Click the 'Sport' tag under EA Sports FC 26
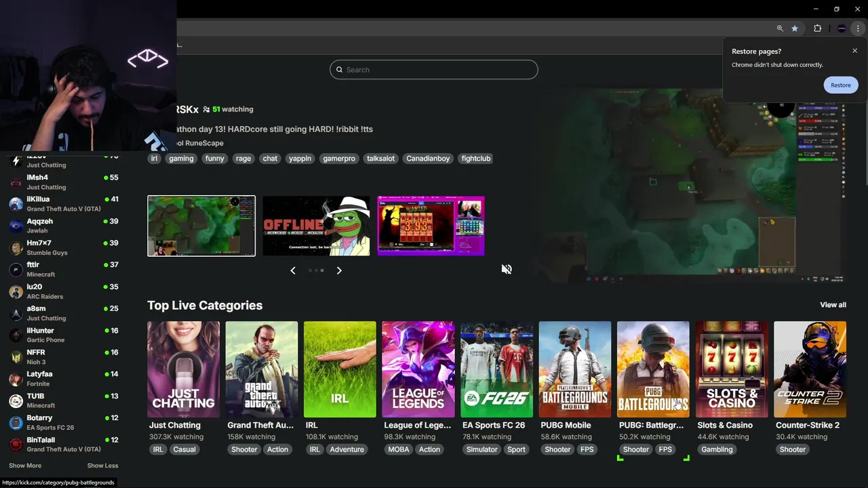Image resolution: width=868 pixels, height=488 pixels. [x=516, y=449]
